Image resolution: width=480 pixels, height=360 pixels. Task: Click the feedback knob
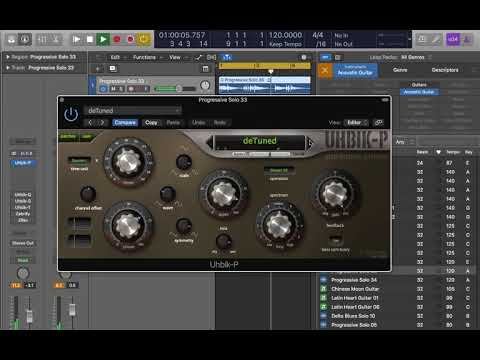coord(335,193)
